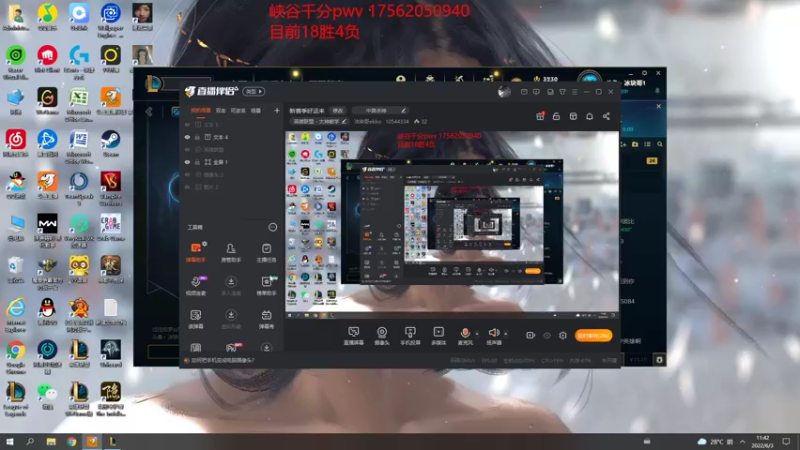
Task: Open the Windows Start menu
Action: 10,441
